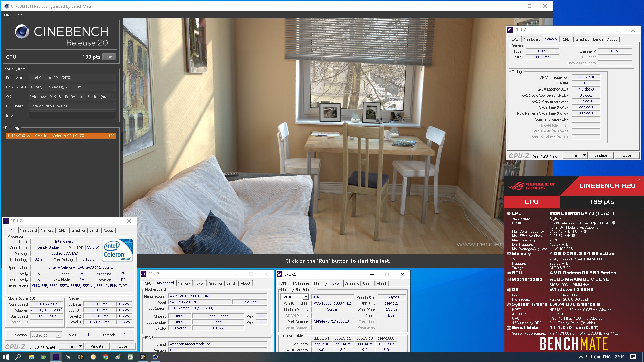Click the Model value MAXIMUS V GENE
Screen dimensions: 644x362
pos(200,302)
